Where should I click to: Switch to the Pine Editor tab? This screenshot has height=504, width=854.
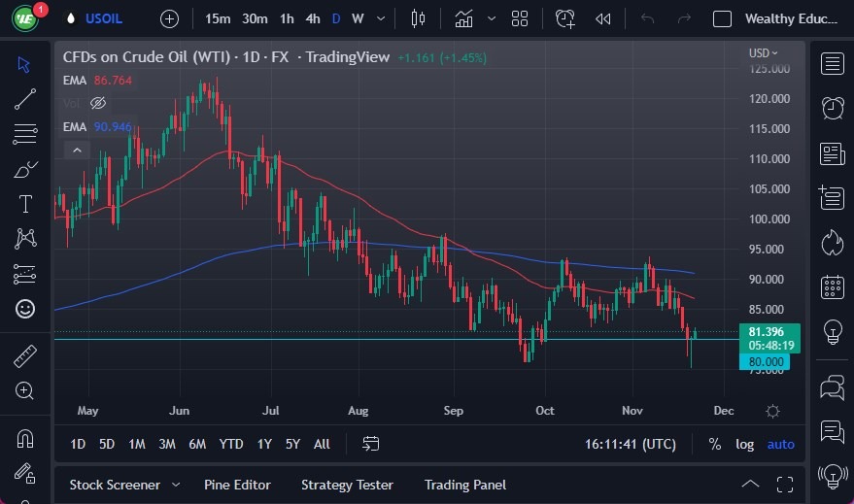coord(237,485)
